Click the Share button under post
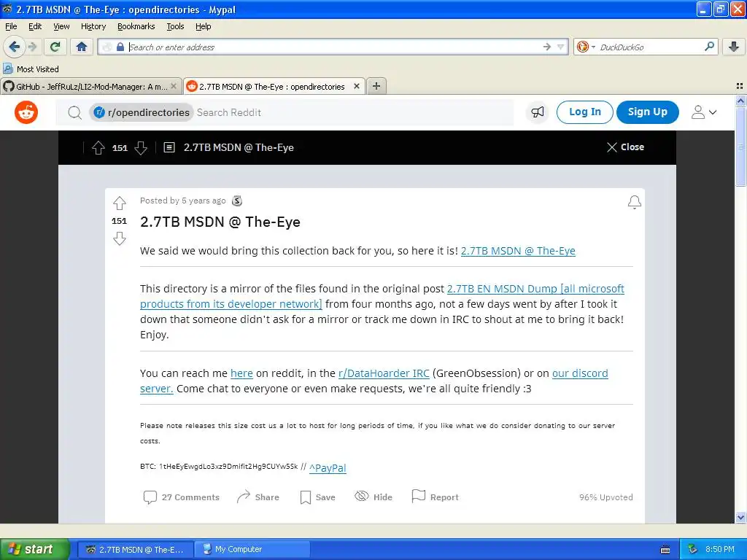This screenshot has height=560, width=747. [x=258, y=497]
